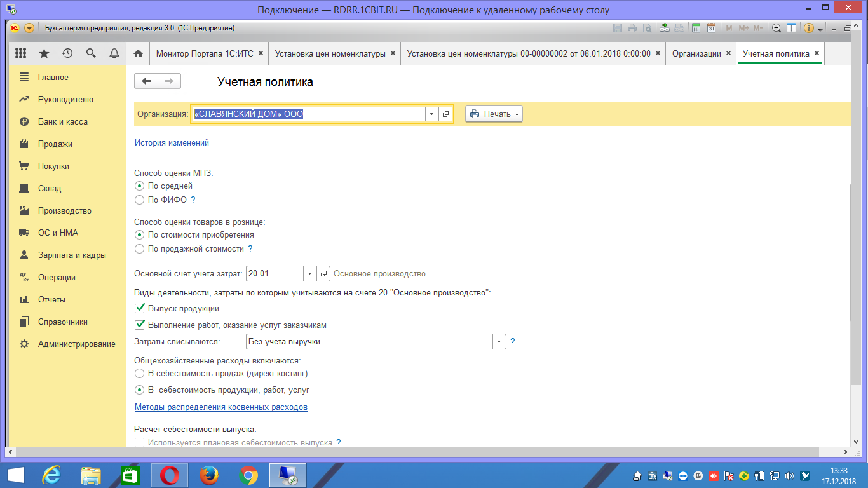Screen dimensions: 868x488
Task: Open the info help icon
Action: 809,28
